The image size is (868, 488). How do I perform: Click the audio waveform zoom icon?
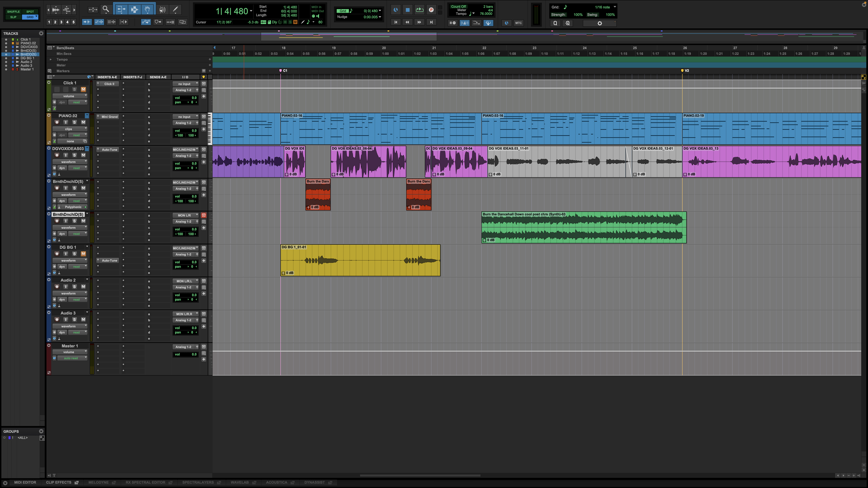[56, 10]
